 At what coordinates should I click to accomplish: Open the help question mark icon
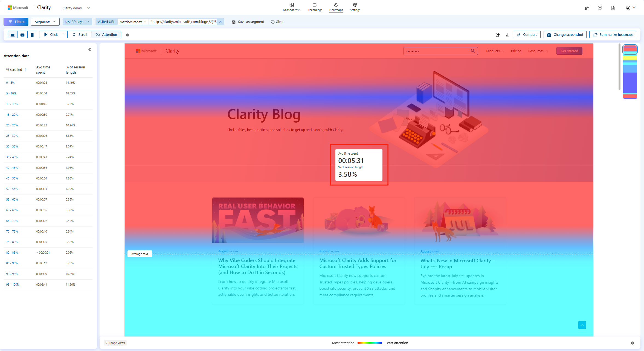600,8
